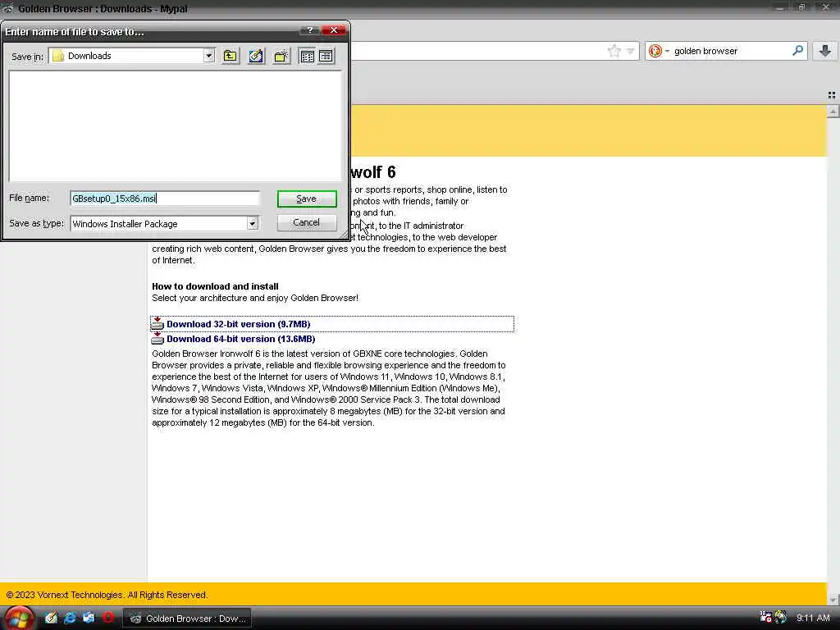
Task: Launch Opera from quick launch
Action: tap(107, 618)
